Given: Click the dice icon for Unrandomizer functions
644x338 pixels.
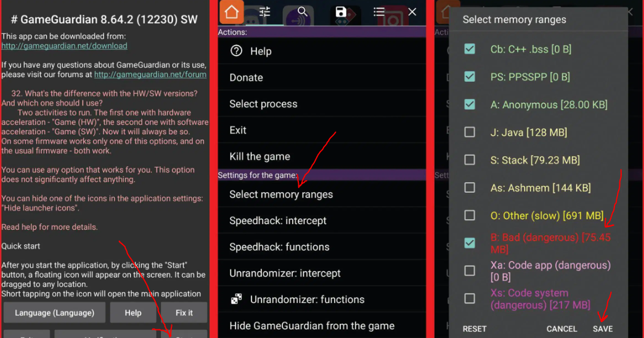Looking at the screenshot, I should (236, 299).
